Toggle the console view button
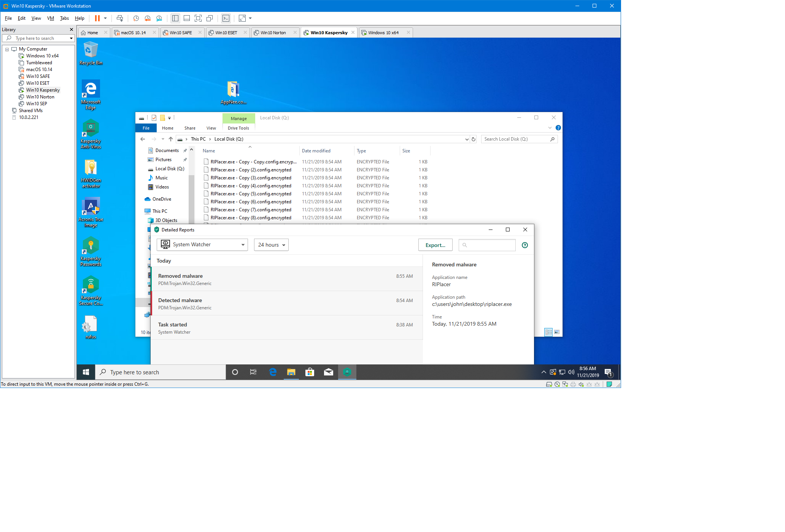 (x=226, y=18)
